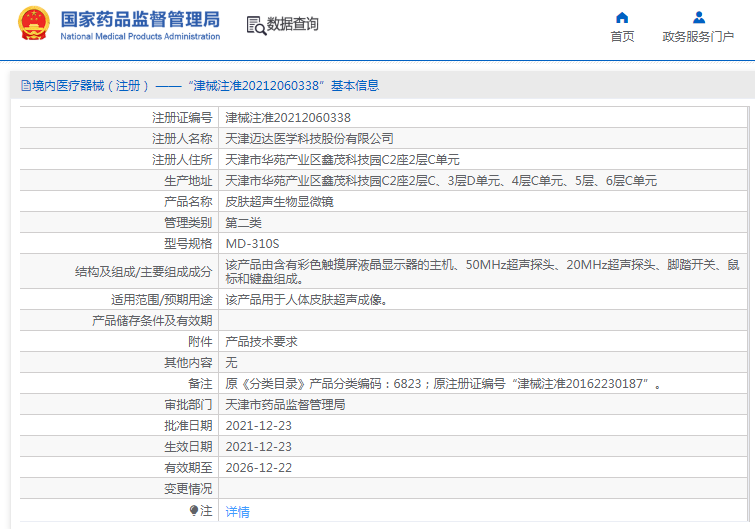Open 政务服务门户 portal link
This screenshot has height=529, width=755.
point(698,37)
